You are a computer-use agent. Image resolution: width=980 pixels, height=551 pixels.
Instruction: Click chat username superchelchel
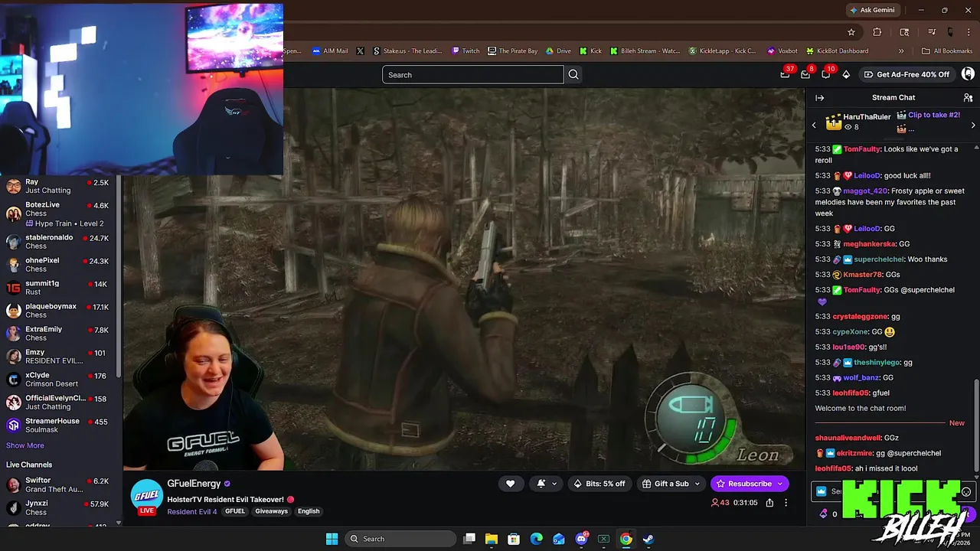pos(877,259)
